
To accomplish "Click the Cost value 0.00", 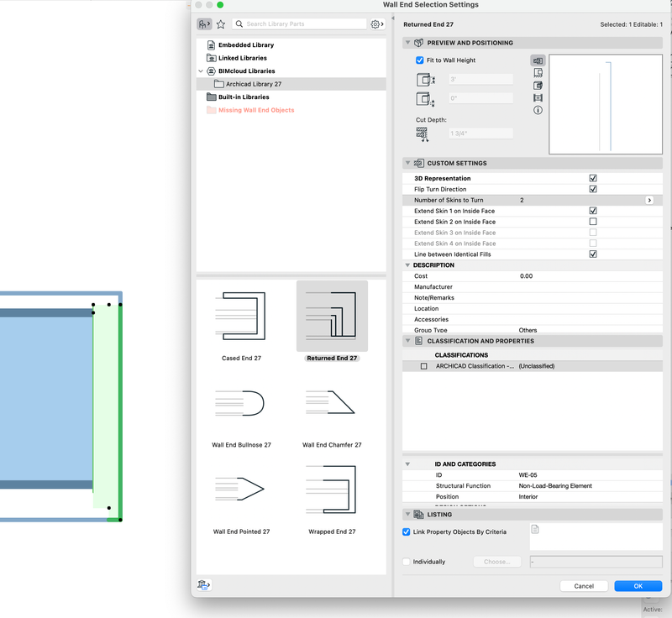I will (x=527, y=275).
